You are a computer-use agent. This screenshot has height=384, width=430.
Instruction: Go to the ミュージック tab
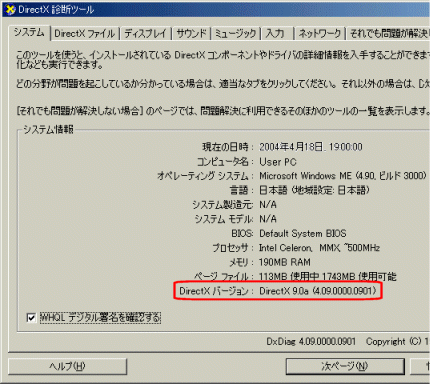coord(235,33)
